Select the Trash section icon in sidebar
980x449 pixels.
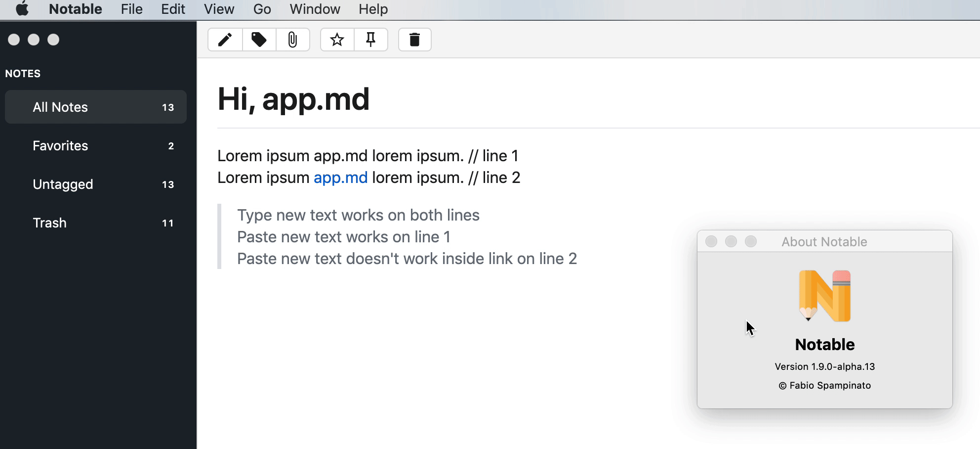click(49, 223)
